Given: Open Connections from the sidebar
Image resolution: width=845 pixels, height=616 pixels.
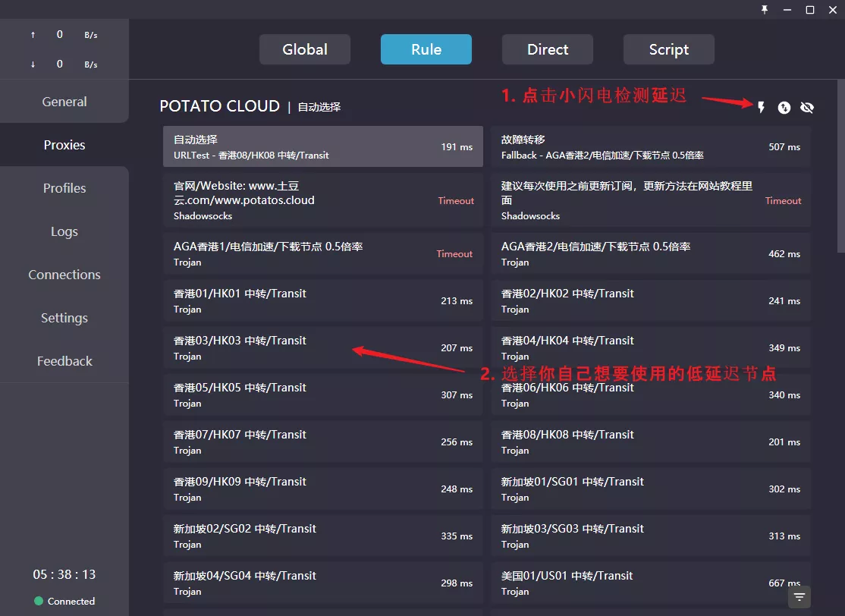Looking at the screenshot, I should 64,275.
